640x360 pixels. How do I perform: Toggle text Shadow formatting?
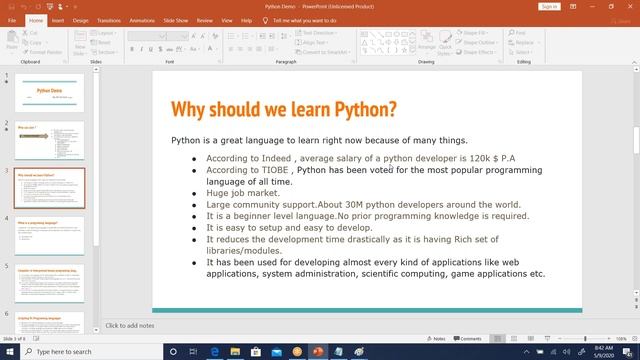pos(160,49)
